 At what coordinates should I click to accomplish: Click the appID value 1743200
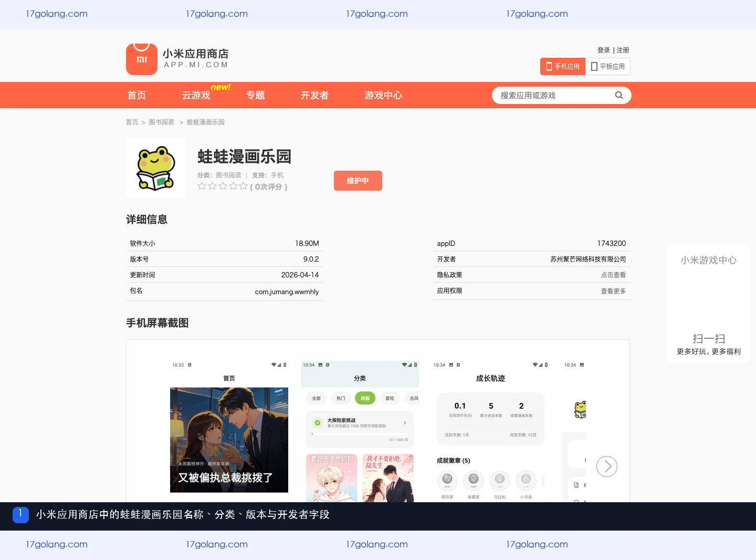[612, 243]
